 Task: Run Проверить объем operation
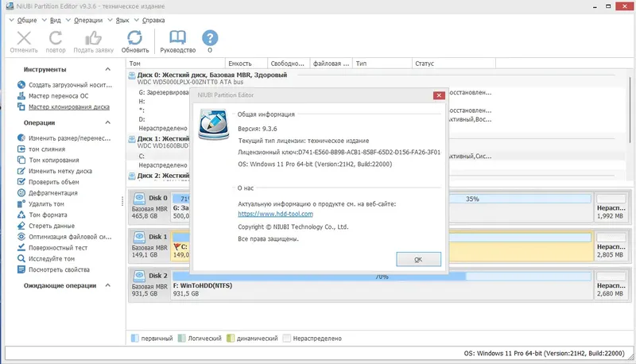(48, 182)
